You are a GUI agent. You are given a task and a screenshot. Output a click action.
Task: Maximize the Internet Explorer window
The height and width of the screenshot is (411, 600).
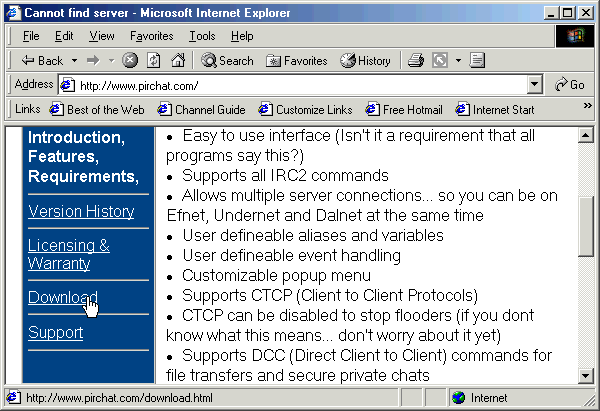(567, 13)
